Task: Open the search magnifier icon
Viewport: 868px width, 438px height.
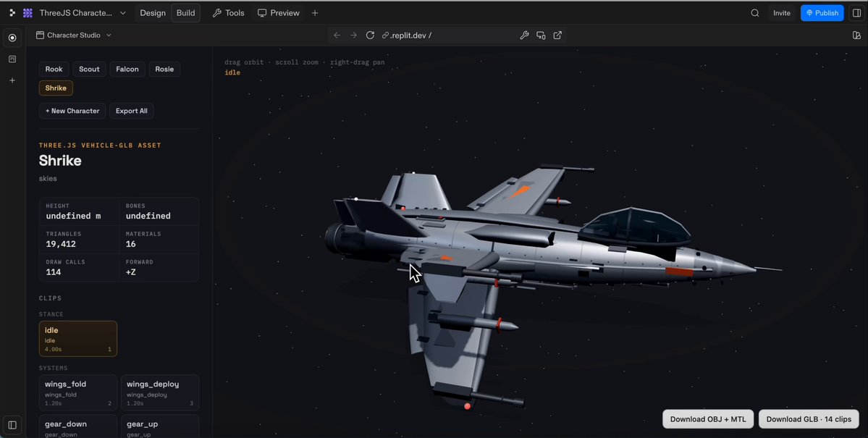Action: click(x=754, y=13)
